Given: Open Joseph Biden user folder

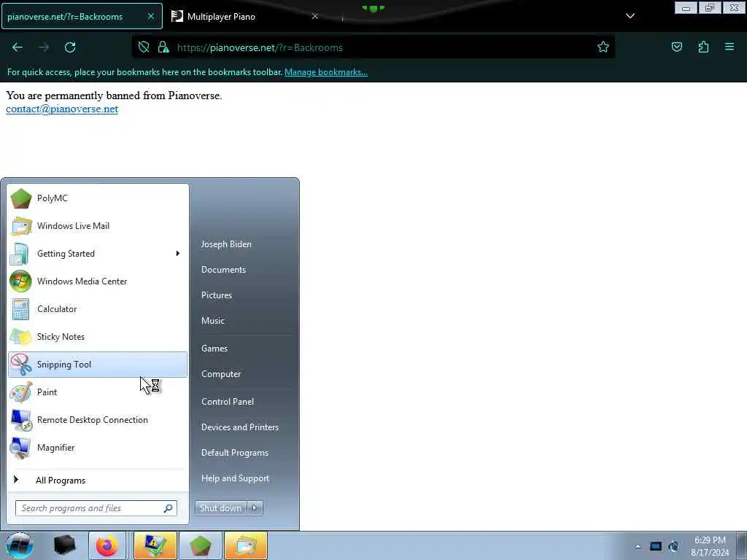Looking at the screenshot, I should [226, 244].
